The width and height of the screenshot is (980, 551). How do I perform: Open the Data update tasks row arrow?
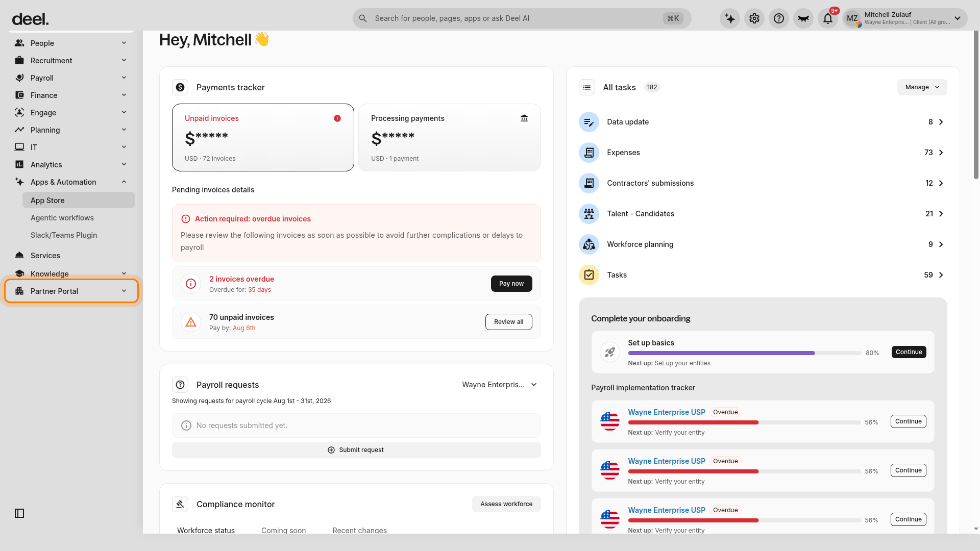pos(941,122)
